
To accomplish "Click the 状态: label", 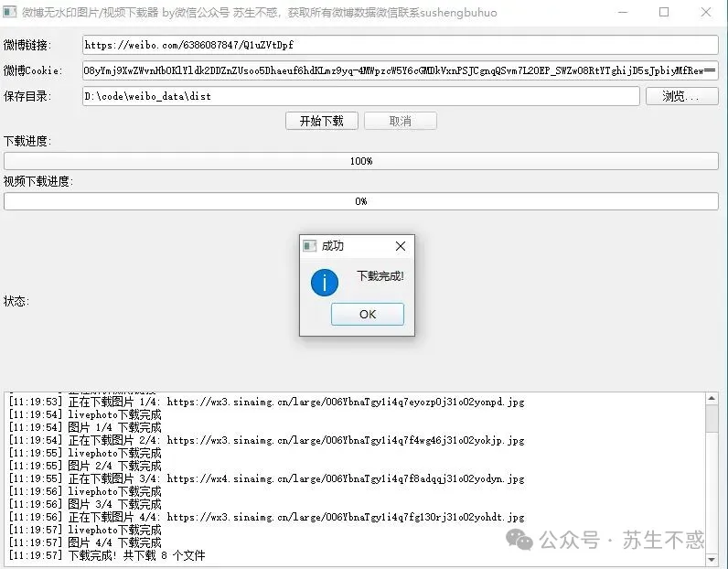I will [16, 301].
